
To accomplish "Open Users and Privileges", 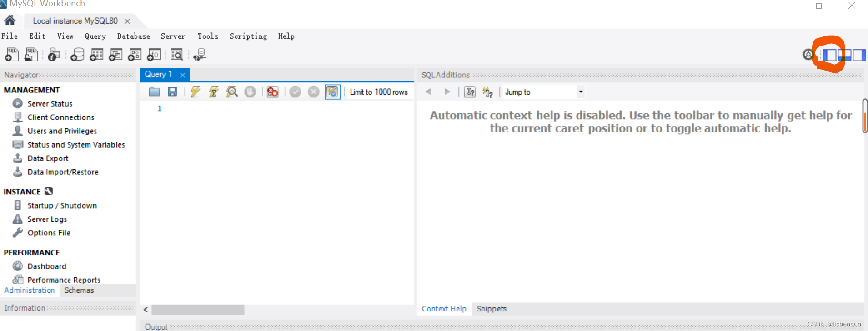I will click(x=62, y=131).
